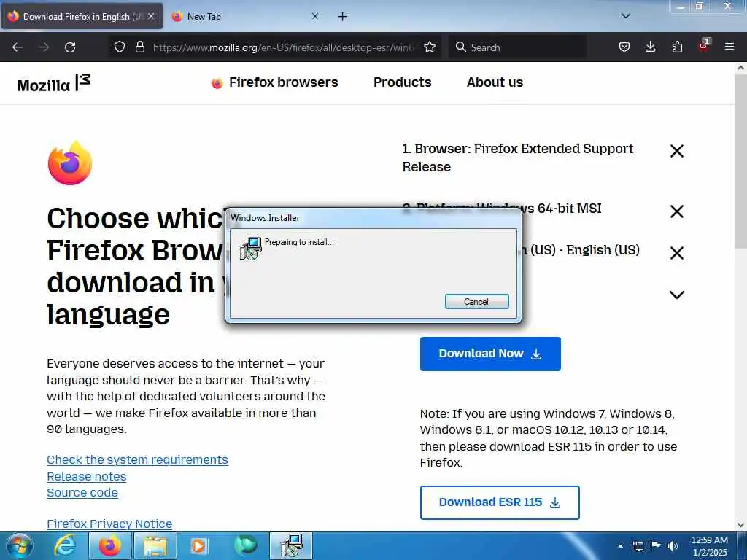The image size is (747, 560).
Task: Open the Products menu
Action: [402, 82]
